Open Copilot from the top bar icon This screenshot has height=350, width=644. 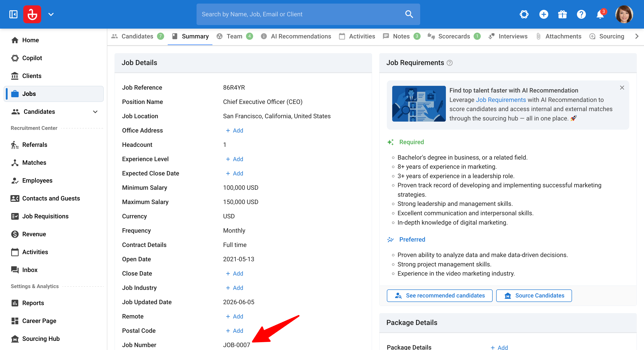pos(524,14)
